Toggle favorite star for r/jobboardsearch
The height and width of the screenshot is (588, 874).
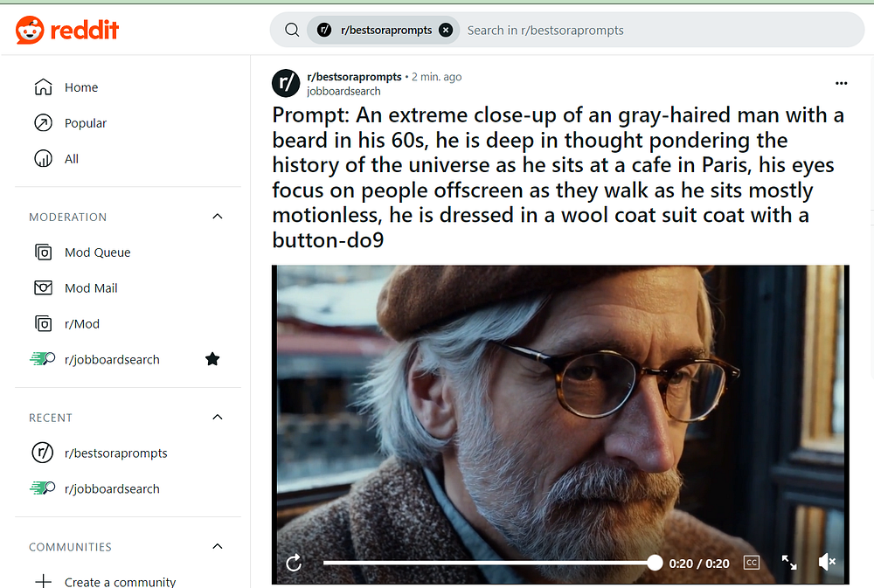(x=212, y=359)
